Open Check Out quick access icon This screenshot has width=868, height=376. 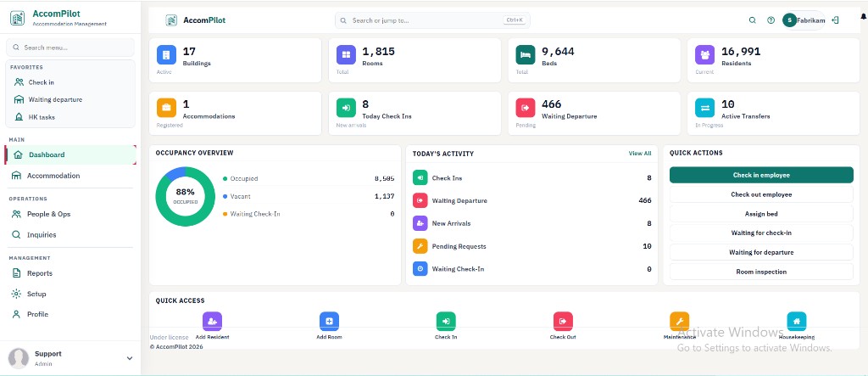pos(563,321)
